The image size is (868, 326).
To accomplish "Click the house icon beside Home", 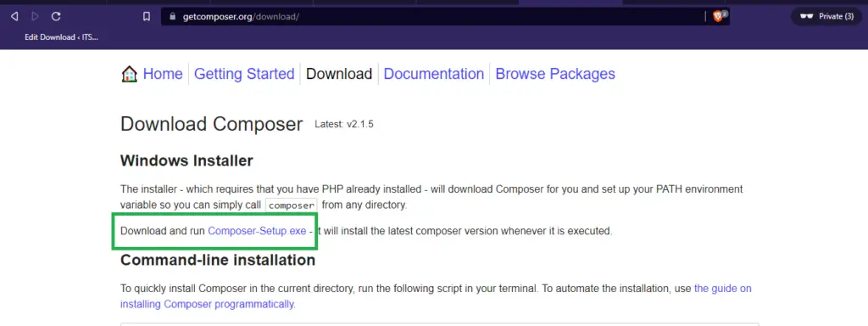I will [129, 74].
